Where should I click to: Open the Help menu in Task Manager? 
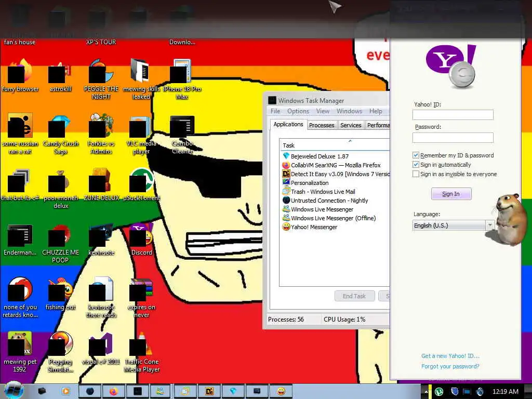point(376,111)
